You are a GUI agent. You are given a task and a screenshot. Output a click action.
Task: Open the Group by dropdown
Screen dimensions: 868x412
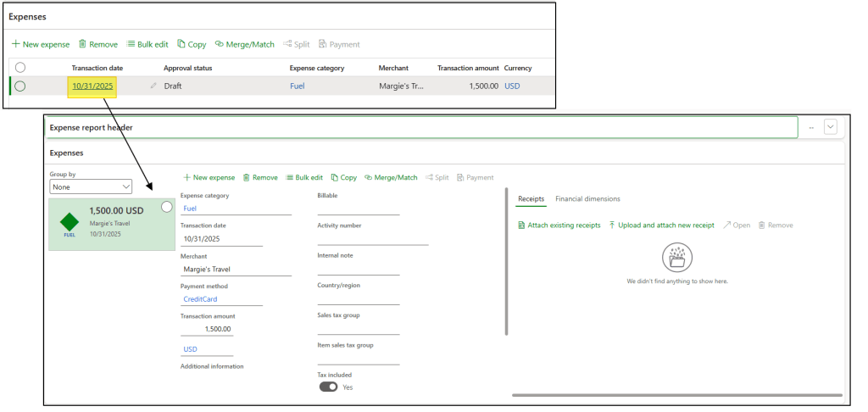click(x=91, y=187)
